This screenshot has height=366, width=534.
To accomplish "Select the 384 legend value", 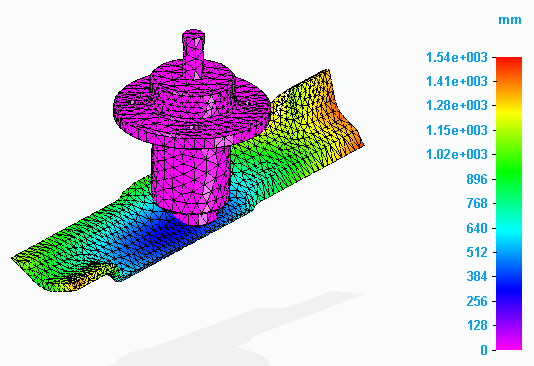I will coord(476,277).
